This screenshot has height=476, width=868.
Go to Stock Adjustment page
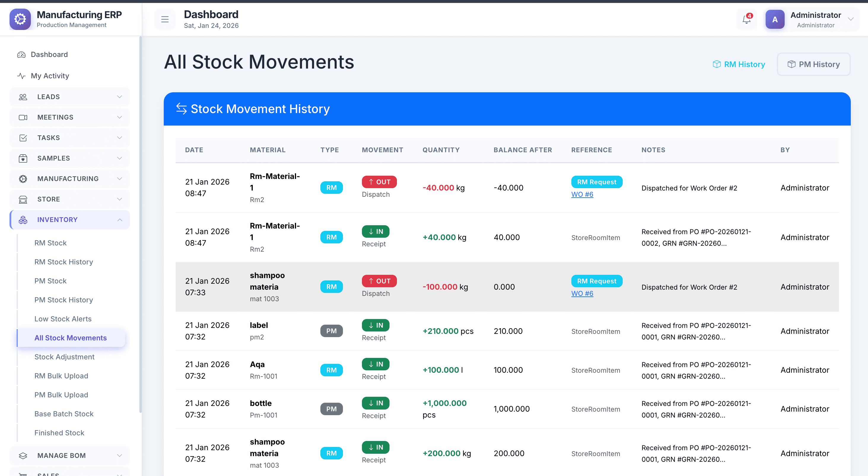point(64,357)
